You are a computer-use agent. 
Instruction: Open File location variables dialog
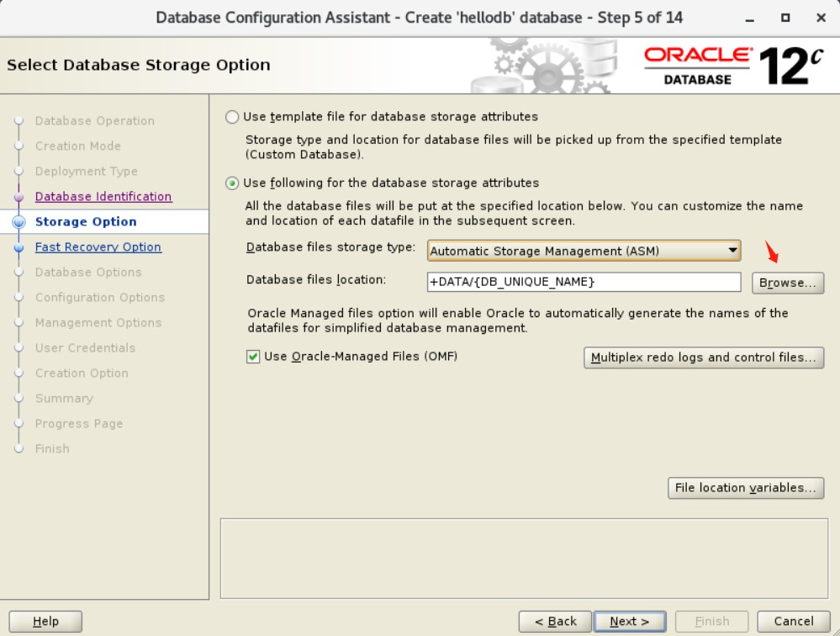click(746, 488)
